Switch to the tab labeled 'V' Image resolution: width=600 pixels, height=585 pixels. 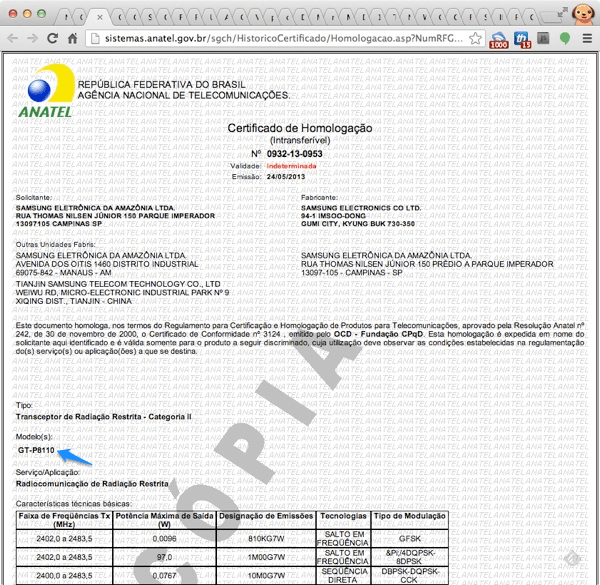257,17
